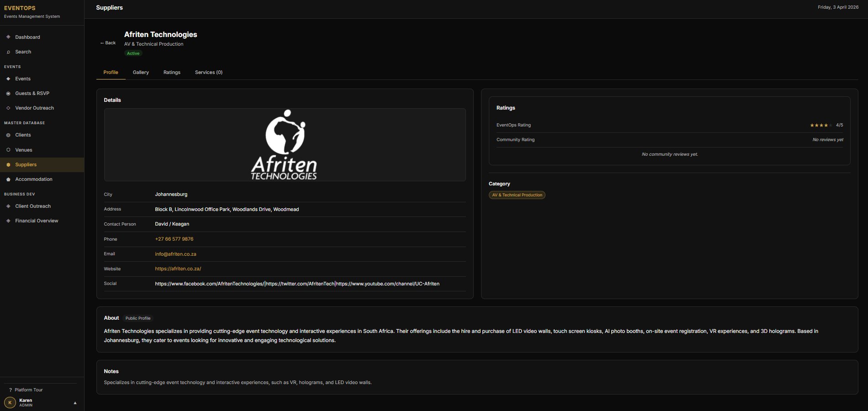Viewport: 868px width, 411px height.
Task: Click the EVENTOPS logo text
Action: 20,8
